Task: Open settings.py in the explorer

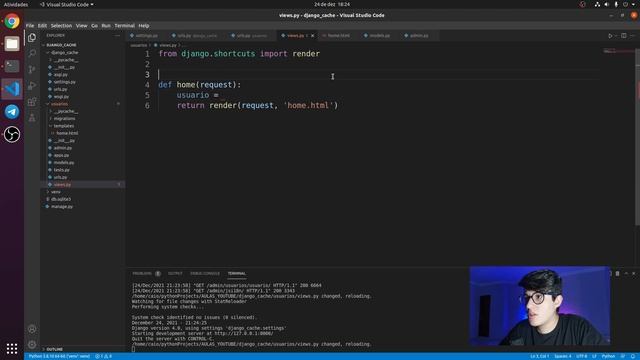Action: click(x=64, y=82)
